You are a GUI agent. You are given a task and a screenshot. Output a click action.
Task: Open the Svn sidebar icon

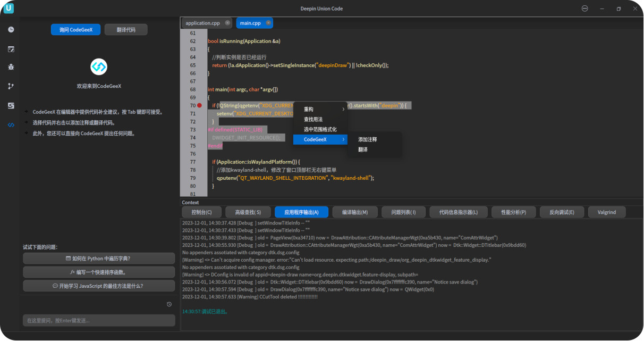[11, 105]
